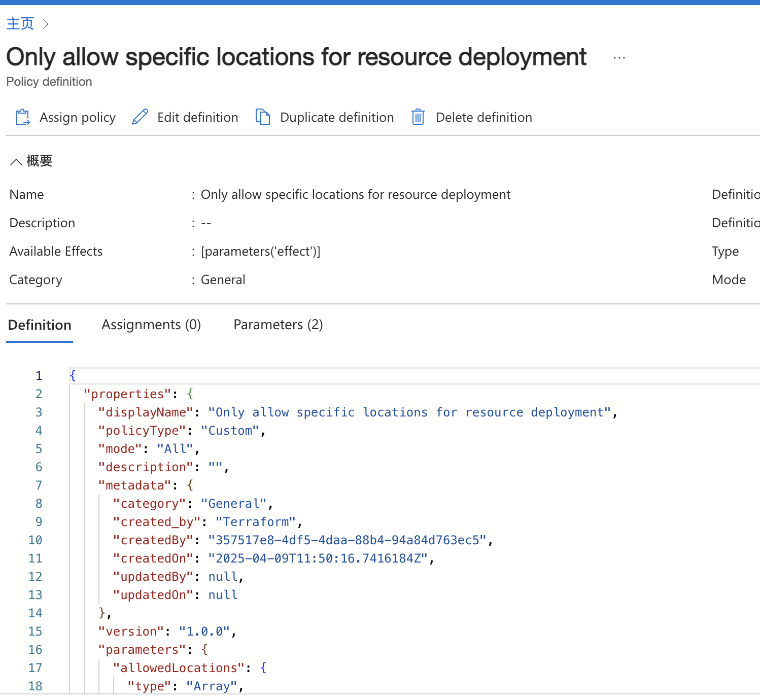
Task: Switch to the Definition tab
Action: point(40,325)
